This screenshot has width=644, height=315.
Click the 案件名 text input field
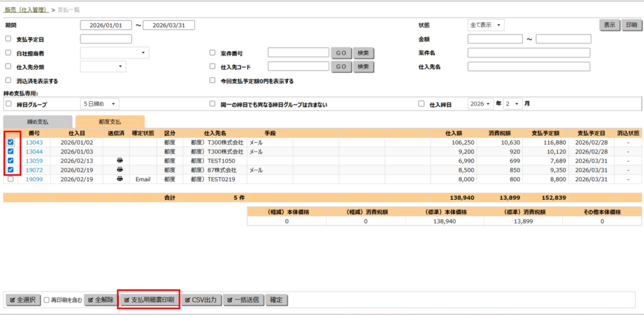pos(528,53)
